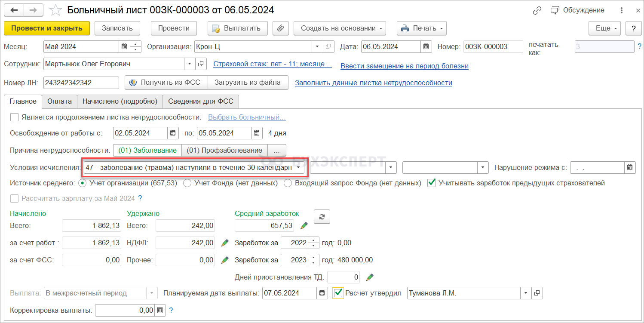The height and width of the screenshot is (323, 644).
Task: Save document with Записать button
Action: tap(117, 28)
